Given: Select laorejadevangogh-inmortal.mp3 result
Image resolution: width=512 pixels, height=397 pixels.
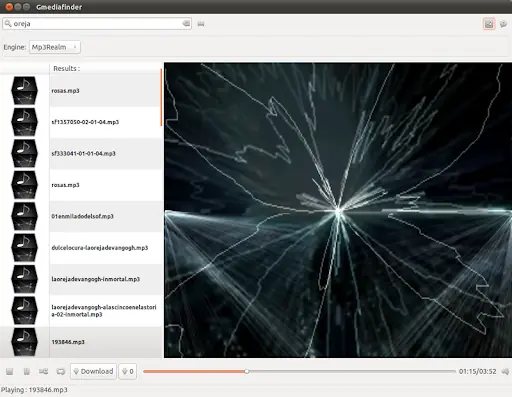Looking at the screenshot, I should coord(105,279).
